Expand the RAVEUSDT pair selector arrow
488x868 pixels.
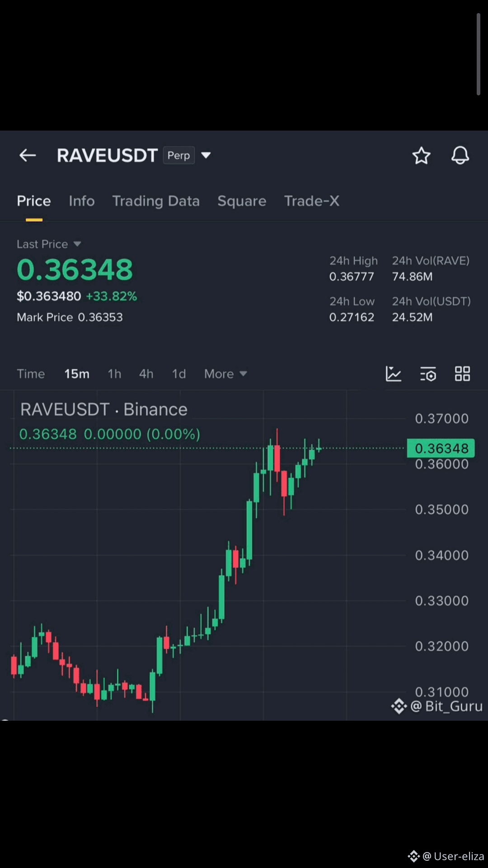click(206, 155)
